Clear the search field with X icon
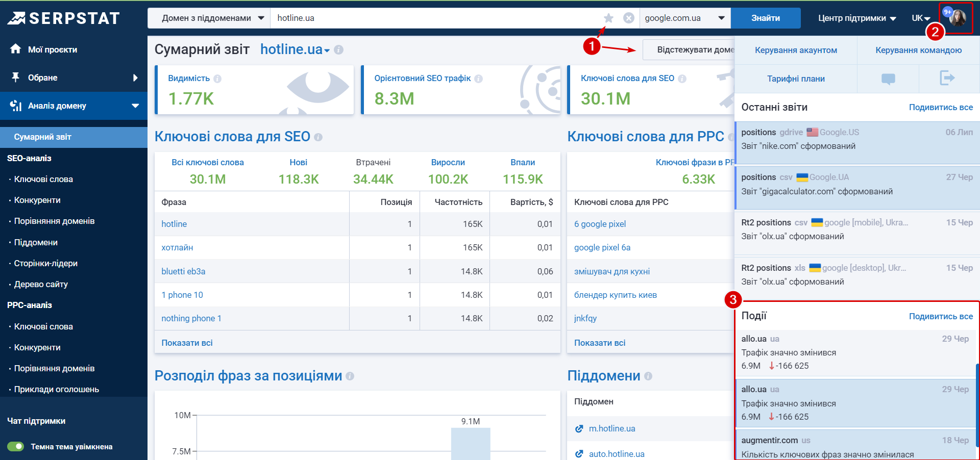 pyautogui.click(x=629, y=18)
